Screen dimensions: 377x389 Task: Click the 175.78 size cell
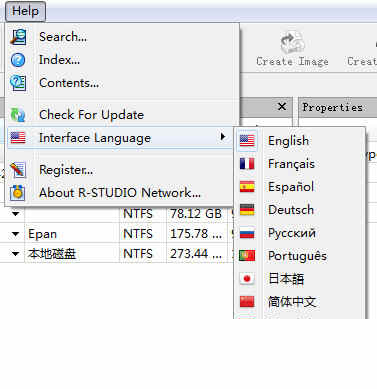pos(196,234)
